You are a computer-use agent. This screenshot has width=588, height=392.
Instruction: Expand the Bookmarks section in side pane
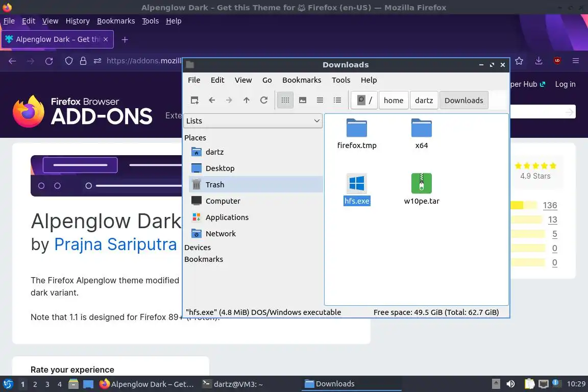204,259
